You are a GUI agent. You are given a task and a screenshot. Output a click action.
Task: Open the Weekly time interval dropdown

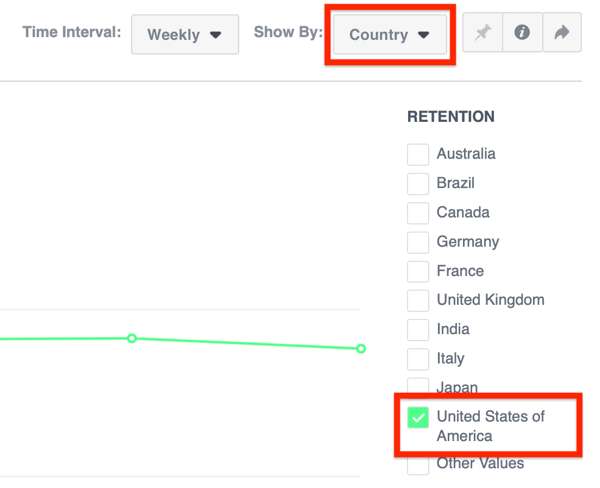coord(185,34)
